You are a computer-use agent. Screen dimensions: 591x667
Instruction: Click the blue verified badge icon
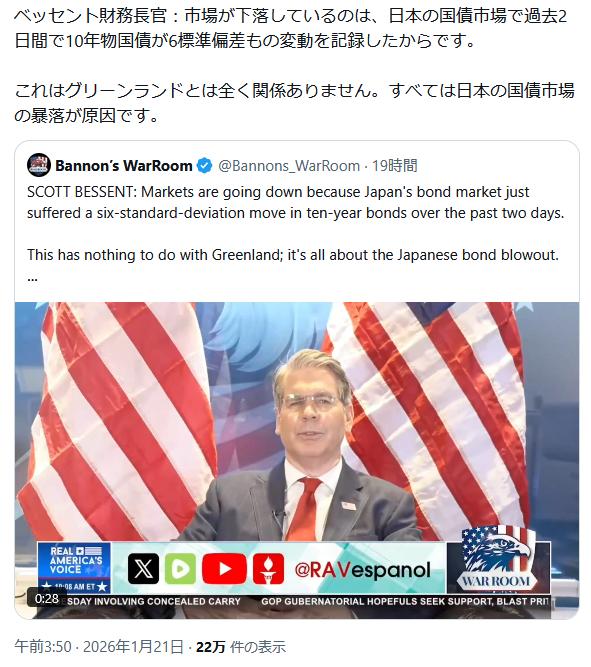[204, 165]
